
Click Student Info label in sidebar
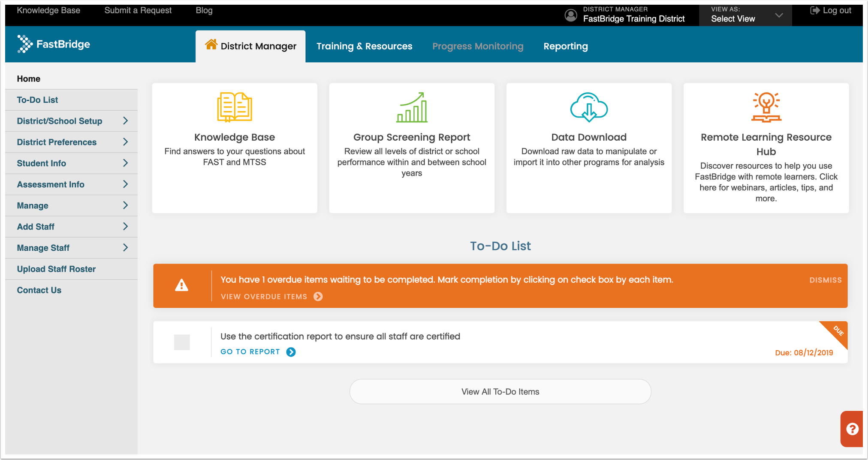coord(41,163)
